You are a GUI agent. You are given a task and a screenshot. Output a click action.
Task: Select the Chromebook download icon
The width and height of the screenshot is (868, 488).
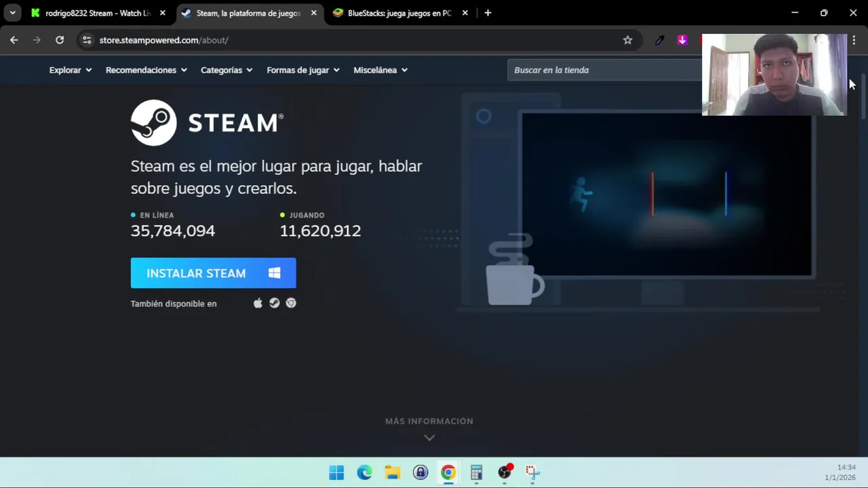291,303
